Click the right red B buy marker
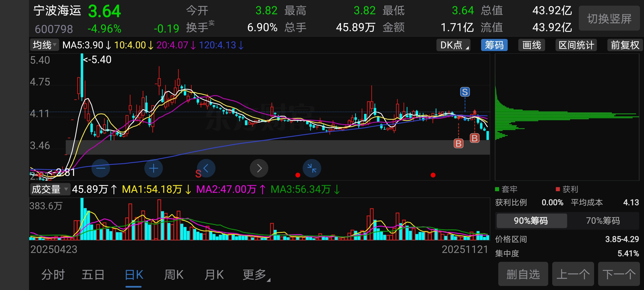Viewport: 644px width, 290px height. pyautogui.click(x=474, y=138)
